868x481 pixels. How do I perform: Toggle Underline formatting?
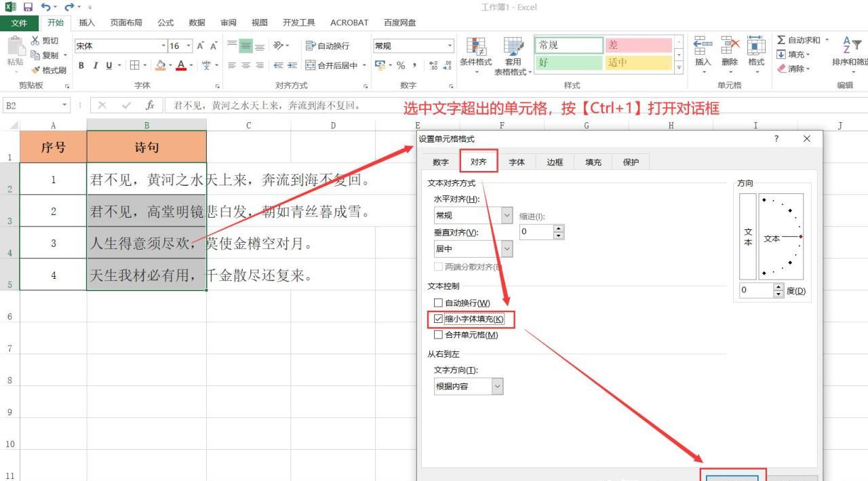click(x=108, y=65)
